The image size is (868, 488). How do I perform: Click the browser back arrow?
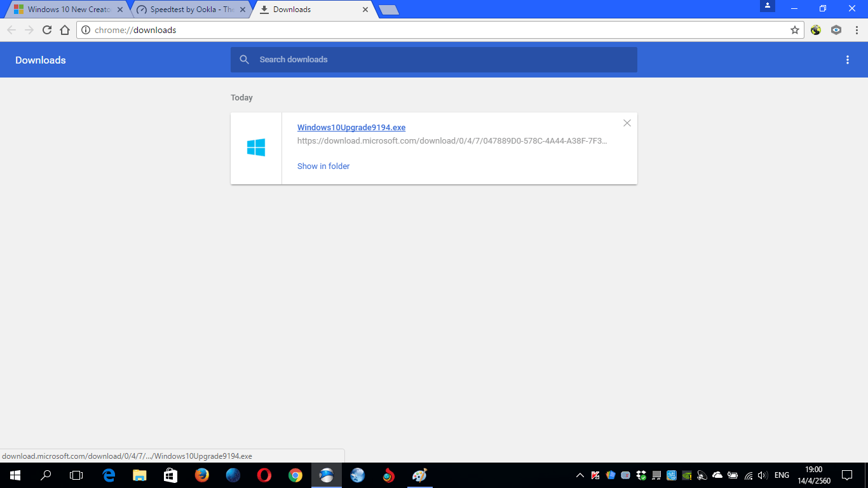pyautogui.click(x=11, y=30)
